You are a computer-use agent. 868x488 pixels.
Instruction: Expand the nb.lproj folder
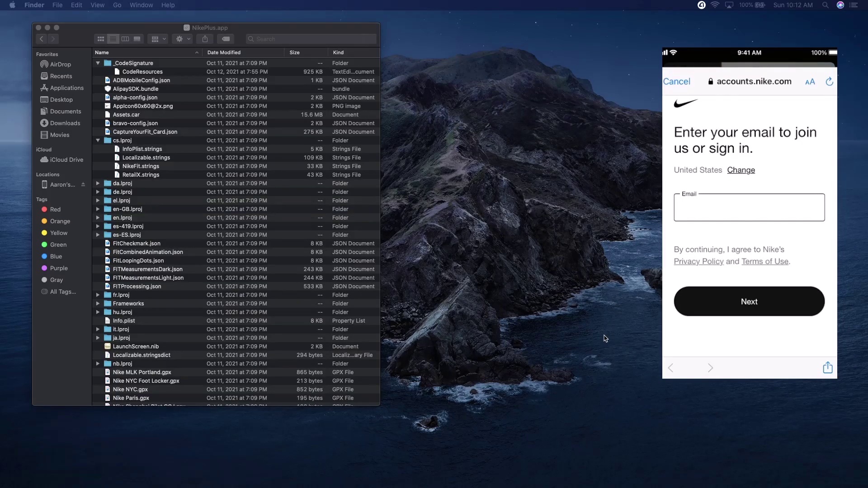pos(98,364)
